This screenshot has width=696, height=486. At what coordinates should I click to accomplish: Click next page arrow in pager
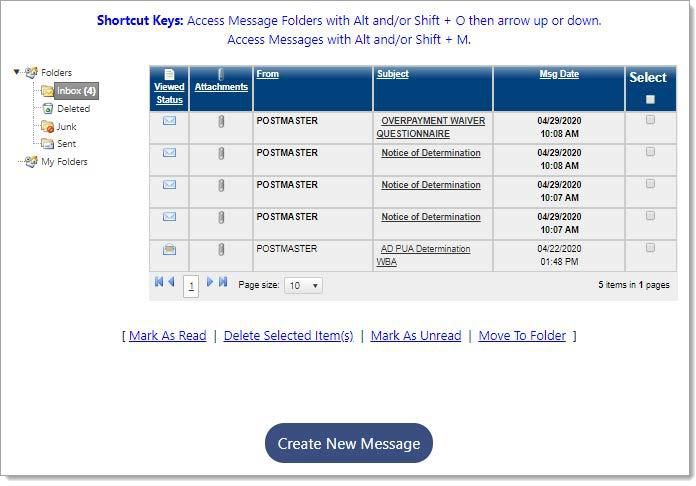[x=210, y=283]
